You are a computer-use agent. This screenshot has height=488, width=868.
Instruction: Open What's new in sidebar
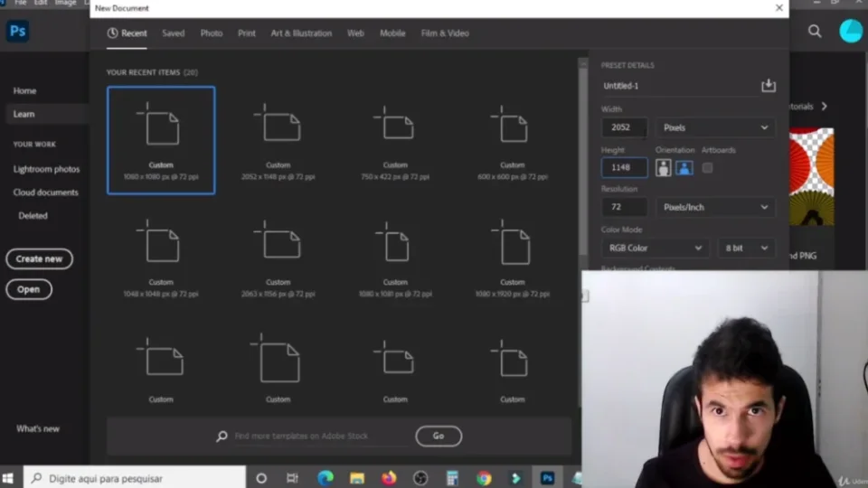38,428
